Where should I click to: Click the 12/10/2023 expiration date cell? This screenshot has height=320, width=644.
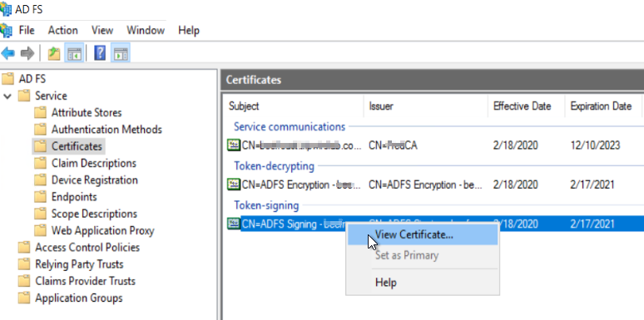[595, 145]
